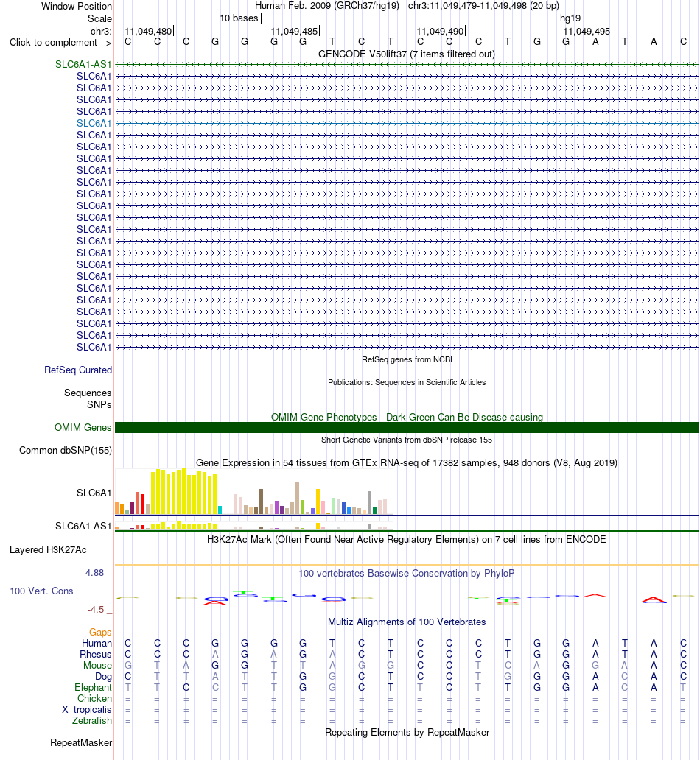Select the light-blue highlighted SLC6A1 transcript label
The width and height of the screenshot is (700, 760).
tap(94, 123)
